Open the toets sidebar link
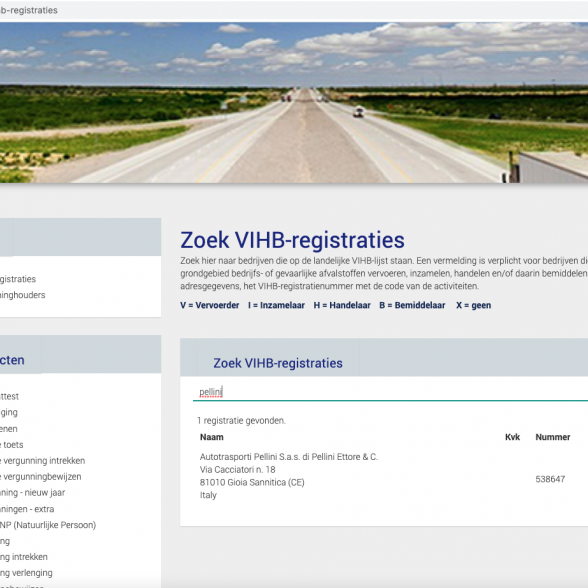 pyautogui.click(x=12, y=445)
